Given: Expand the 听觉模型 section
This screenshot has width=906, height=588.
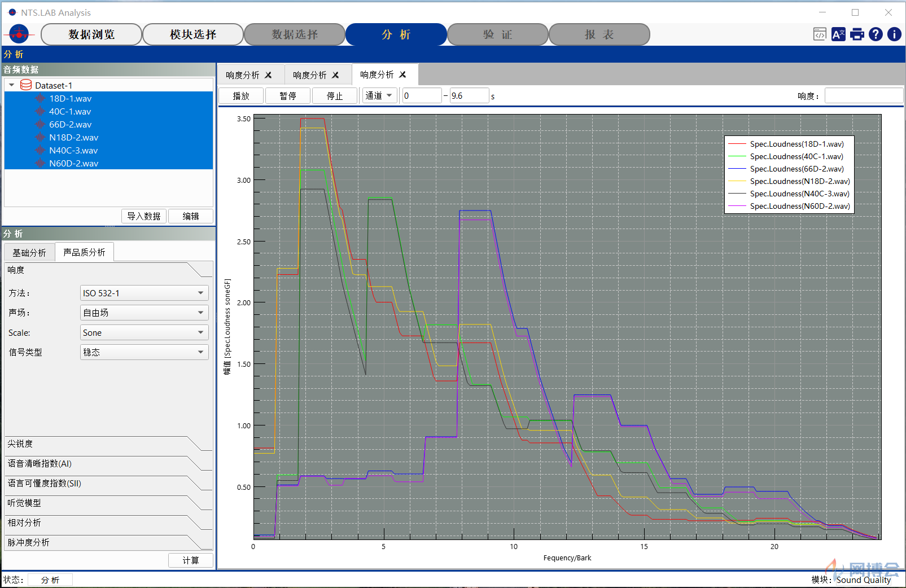Looking at the screenshot, I should click(x=108, y=503).
